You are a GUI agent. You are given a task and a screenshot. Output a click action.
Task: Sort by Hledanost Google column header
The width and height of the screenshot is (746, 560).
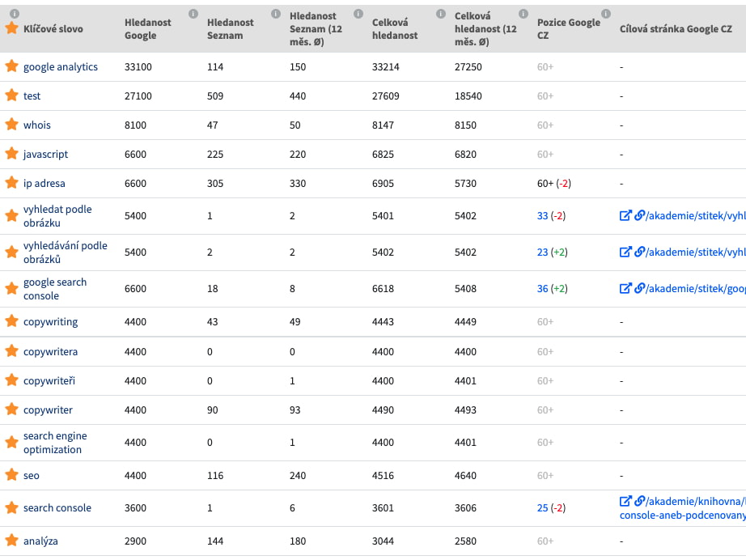point(147,28)
